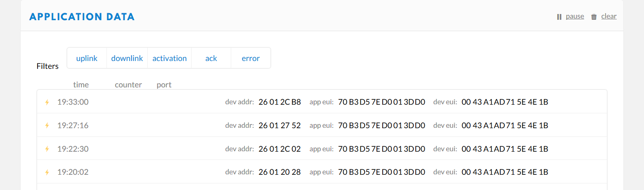The width and height of the screenshot is (644, 190).
Task: Click lightning bolt icon for 19:22:30 entry
Action: click(47, 149)
